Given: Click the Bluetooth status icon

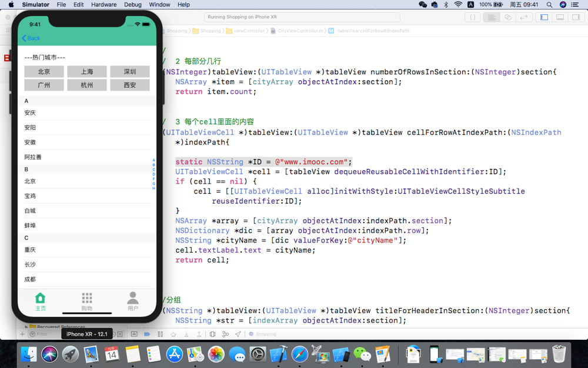Looking at the screenshot, I should (x=446, y=5).
